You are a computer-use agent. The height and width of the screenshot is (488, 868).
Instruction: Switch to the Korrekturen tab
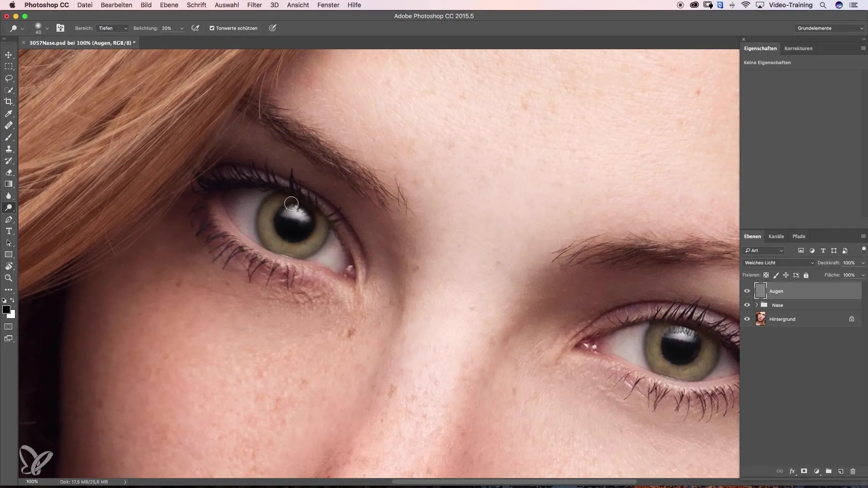pyautogui.click(x=798, y=48)
